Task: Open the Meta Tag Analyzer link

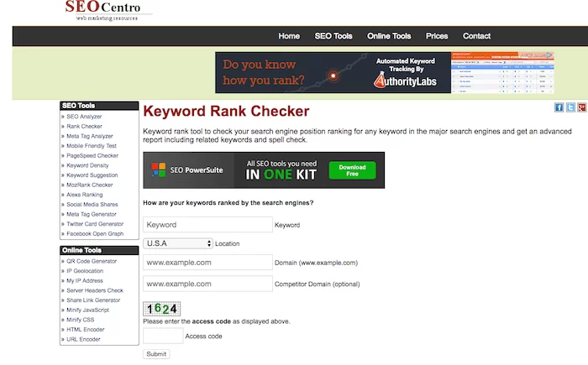Action: (90, 136)
